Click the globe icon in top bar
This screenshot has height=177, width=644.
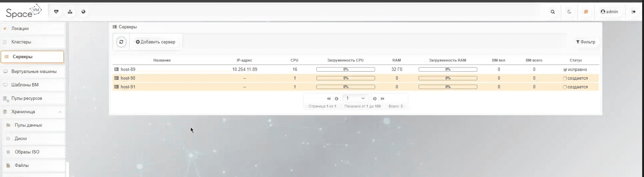[x=83, y=12]
